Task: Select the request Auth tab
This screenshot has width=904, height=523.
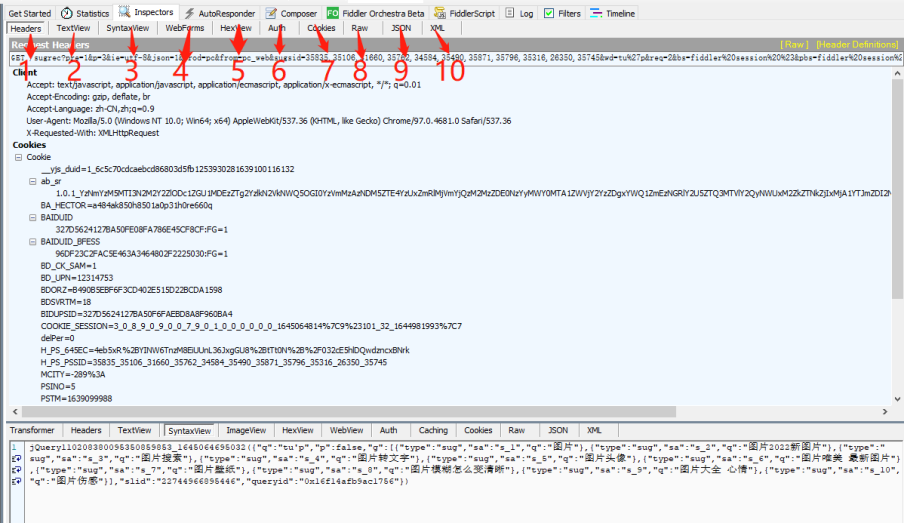Action: coord(277,28)
